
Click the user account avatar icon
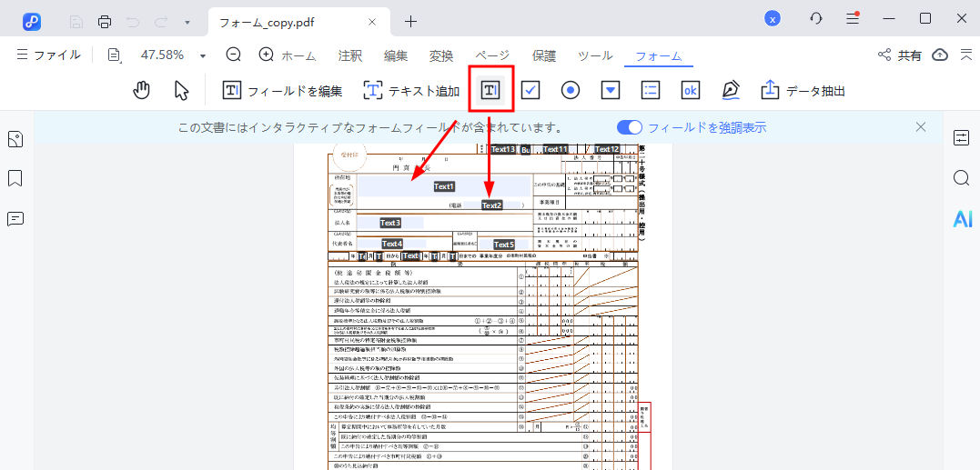tap(773, 19)
